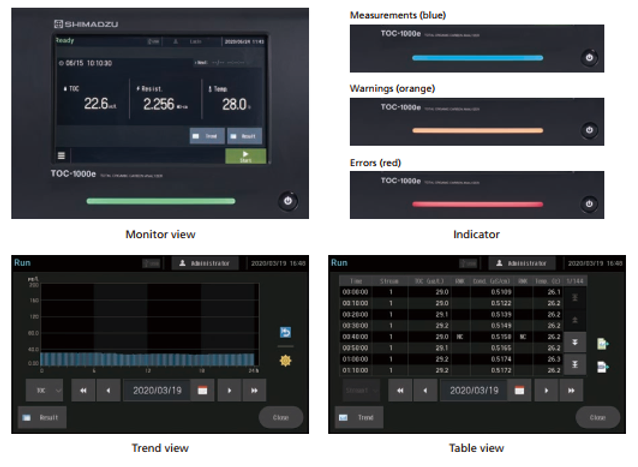The image size is (638, 467).
Task: Click the previous-day arrow in Trend view
Action: pyautogui.click(x=108, y=391)
